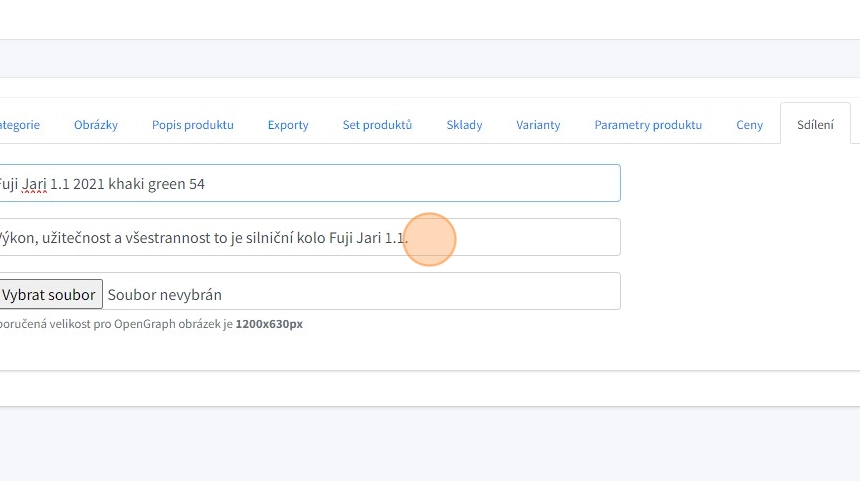Screen dimensions: 860x481
Task: Click the OpenGraph obrázek hint text
Action: click(150, 324)
